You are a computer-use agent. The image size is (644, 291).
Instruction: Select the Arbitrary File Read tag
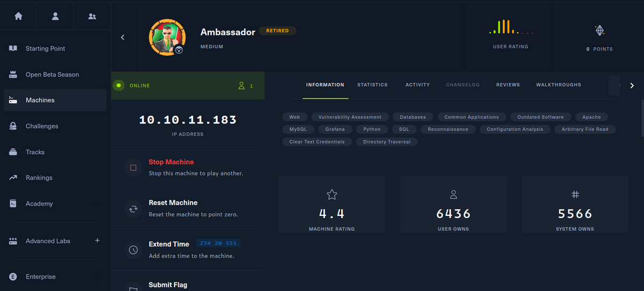585,129
